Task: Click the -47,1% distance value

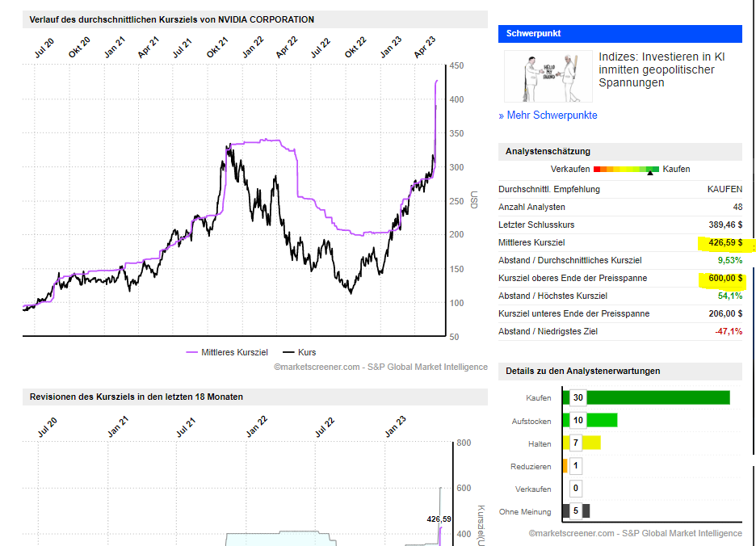Action: (729, 331)
